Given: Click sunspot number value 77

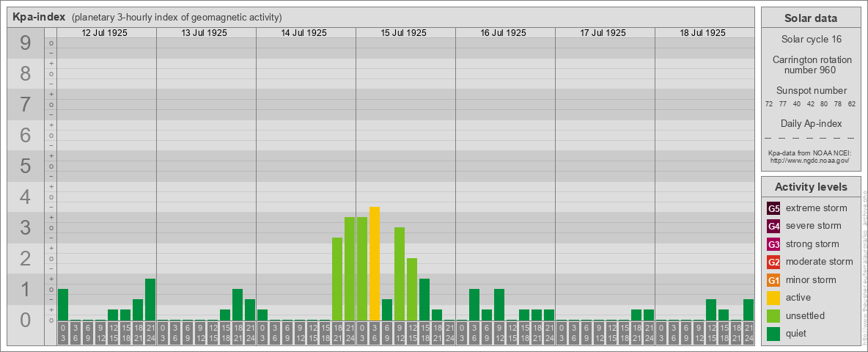Looking at the screenshot, I should click(783, 104).
